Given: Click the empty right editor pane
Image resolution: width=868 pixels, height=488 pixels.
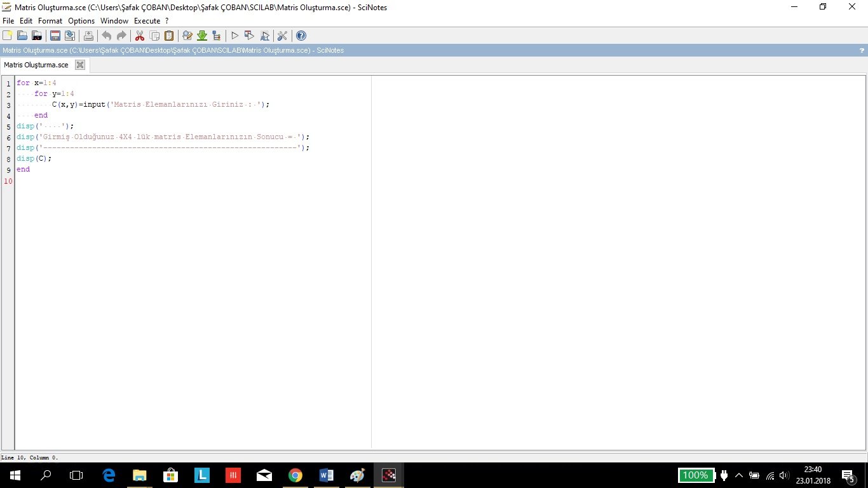Looking at the screenshot, I should (x=618, y=262).
